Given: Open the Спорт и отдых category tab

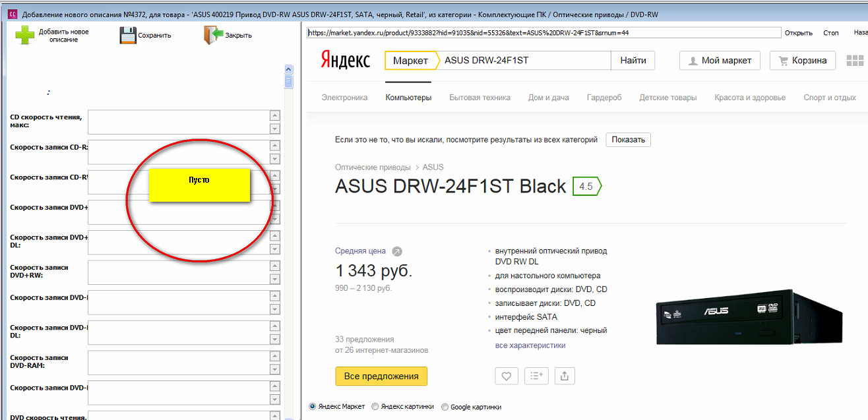Looking at the screenshot, I should pyautogui.click(x=830, y=98).
